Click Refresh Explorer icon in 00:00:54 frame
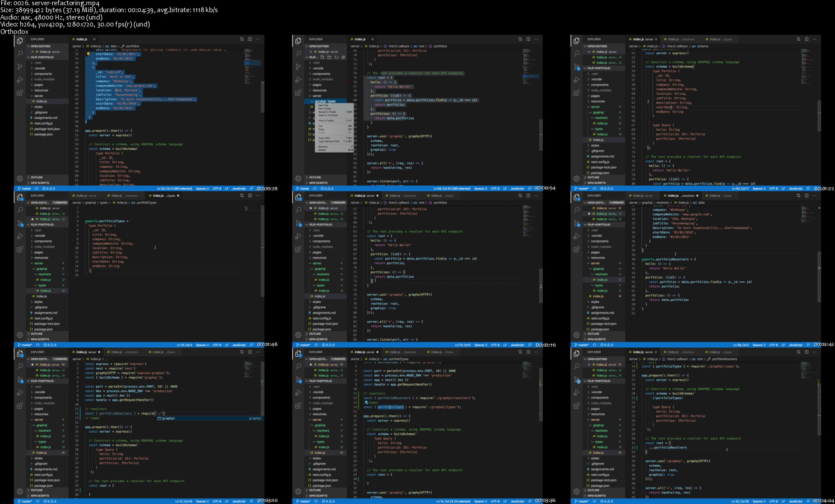The image size is (835, 504). pos(336,57)
